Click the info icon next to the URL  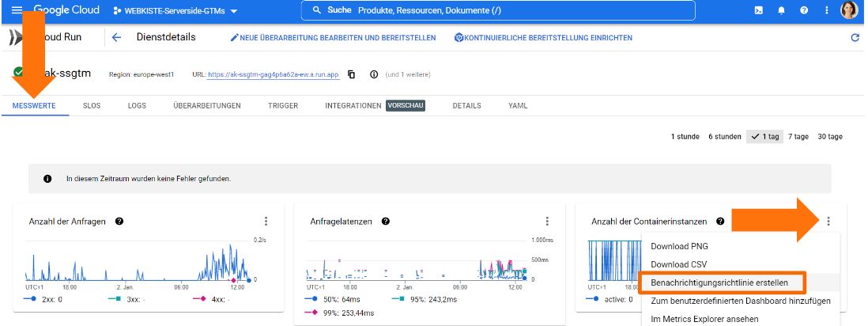pyautogui.click(x=374, y=74)
